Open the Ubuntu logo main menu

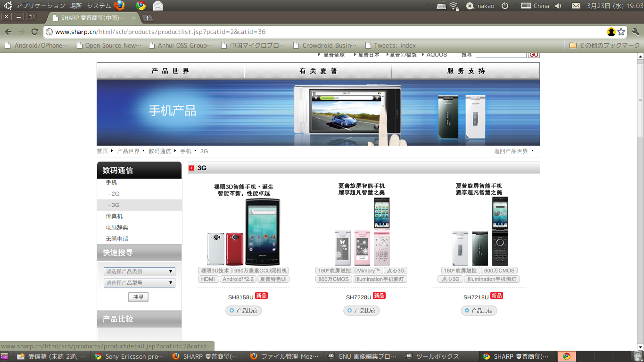click(x=8, y=6)
